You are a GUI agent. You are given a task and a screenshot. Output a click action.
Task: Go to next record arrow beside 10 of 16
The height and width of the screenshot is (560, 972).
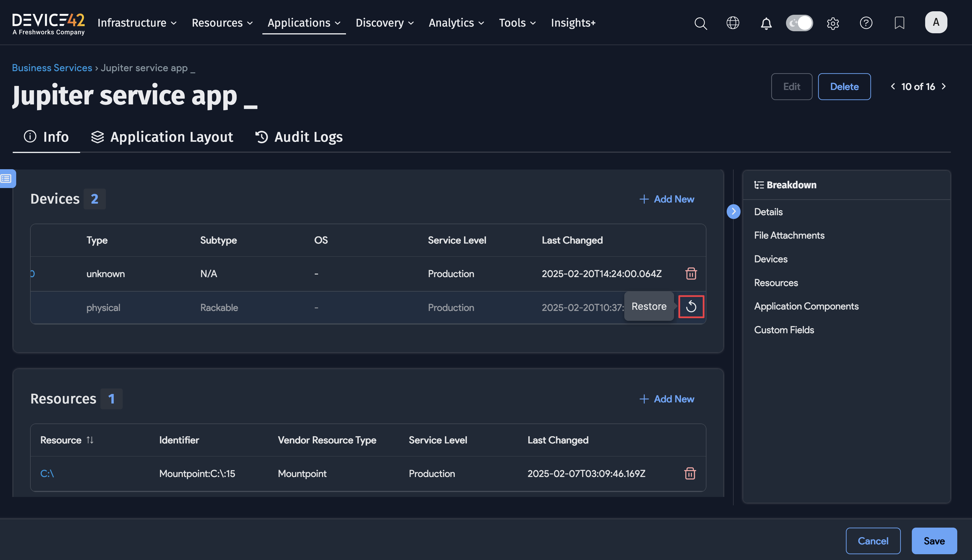[944, 86]
